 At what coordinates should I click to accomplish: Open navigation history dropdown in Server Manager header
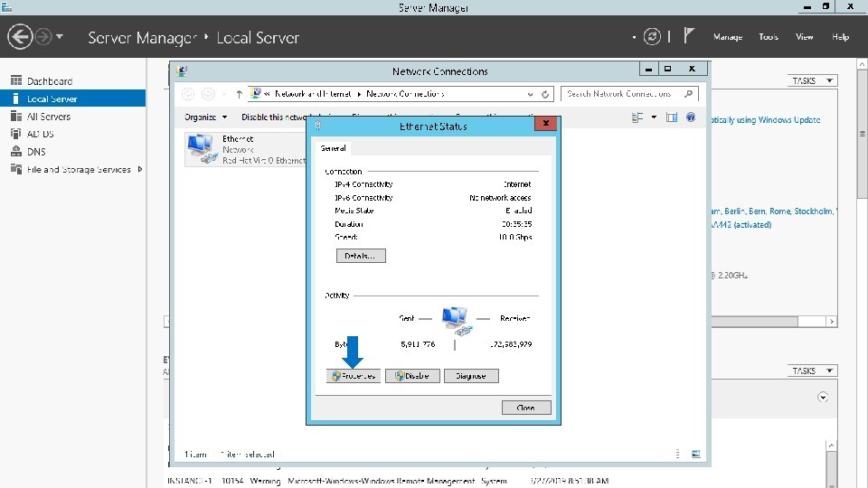pos(60,37)
